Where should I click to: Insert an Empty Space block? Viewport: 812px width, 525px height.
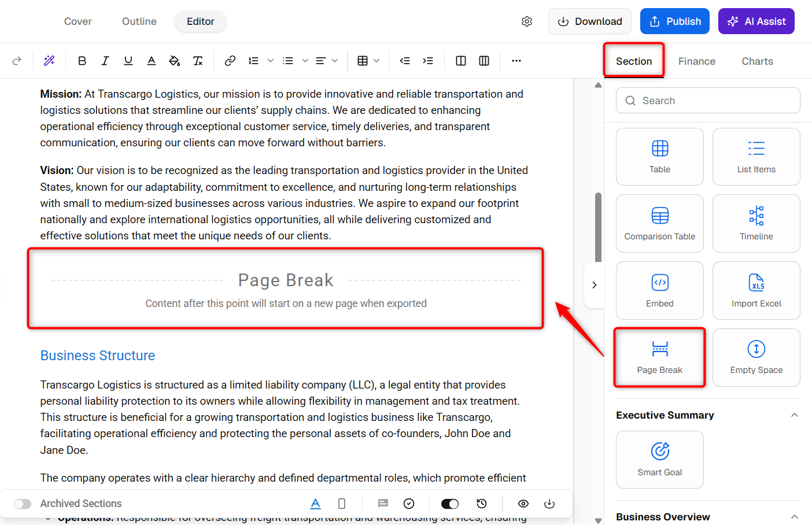756,357
